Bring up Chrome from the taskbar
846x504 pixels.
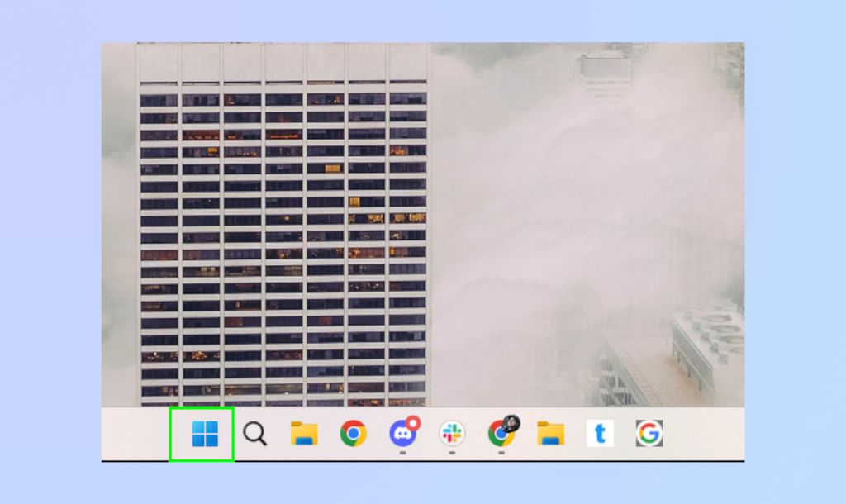355,434
